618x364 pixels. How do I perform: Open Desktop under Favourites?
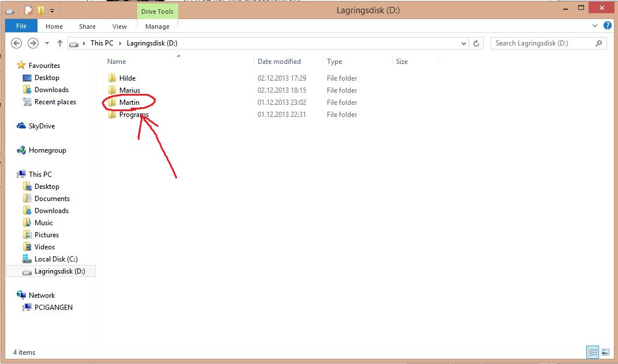coord(47,78)
